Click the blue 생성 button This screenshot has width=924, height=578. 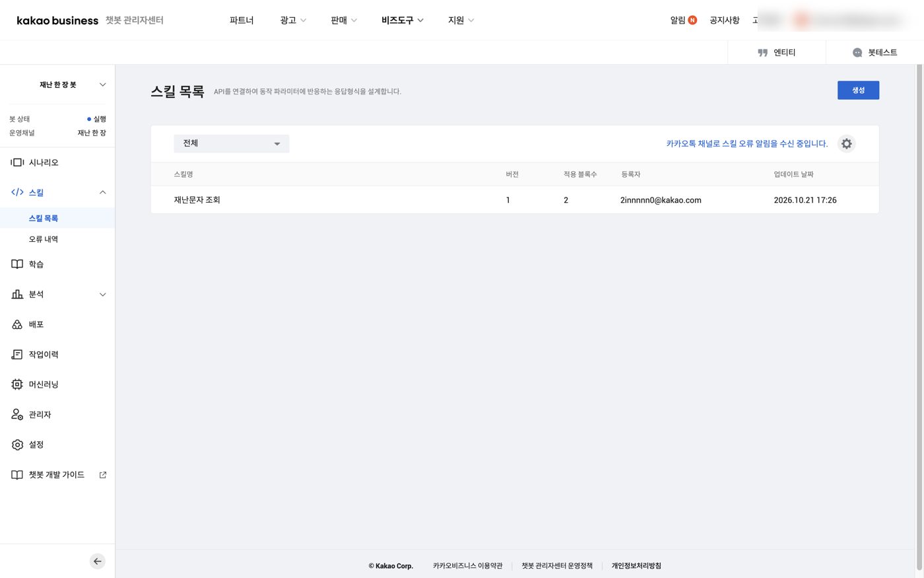(x=858, y=90)
